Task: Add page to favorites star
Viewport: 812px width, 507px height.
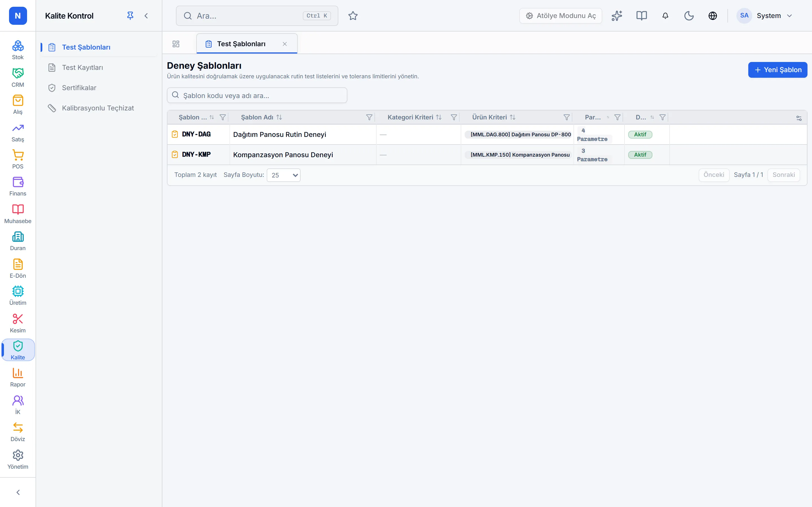Action: [353, 16]
